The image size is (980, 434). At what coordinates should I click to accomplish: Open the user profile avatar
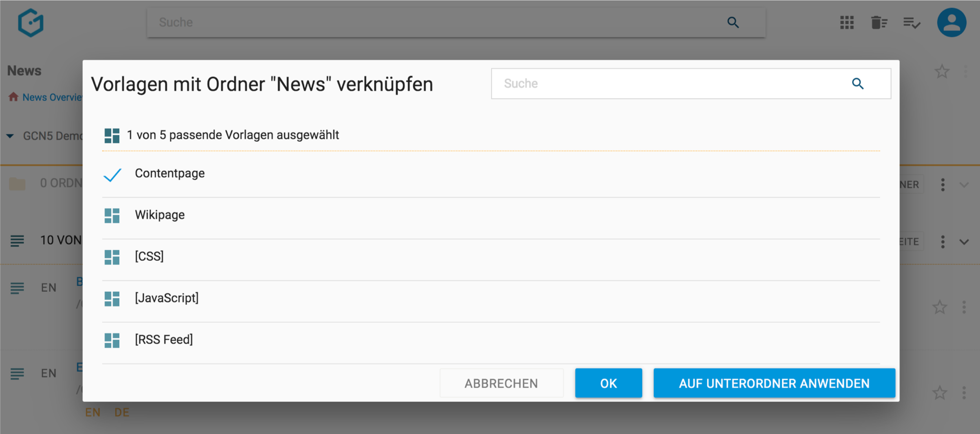tap(951, 23)
